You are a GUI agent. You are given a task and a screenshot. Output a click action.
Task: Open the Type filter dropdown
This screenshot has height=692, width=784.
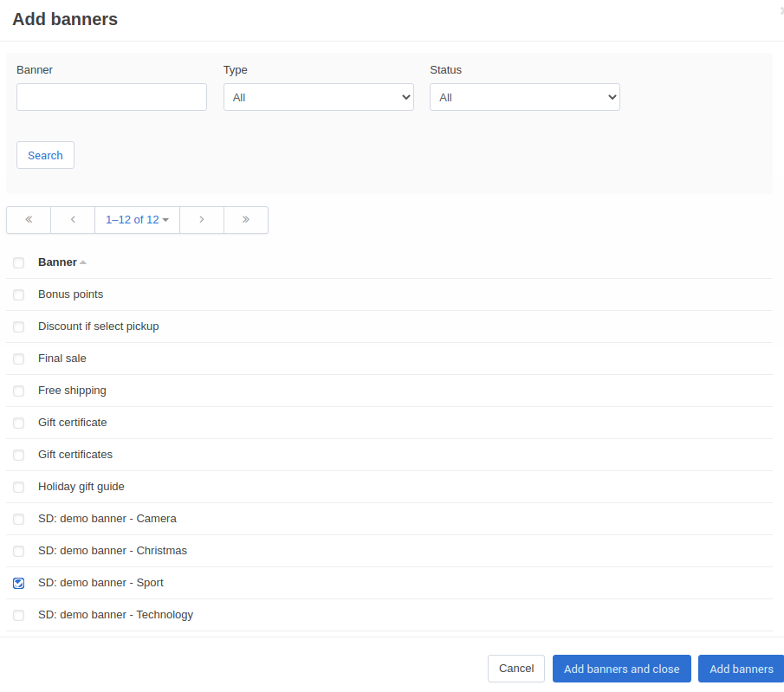[319, 97]
